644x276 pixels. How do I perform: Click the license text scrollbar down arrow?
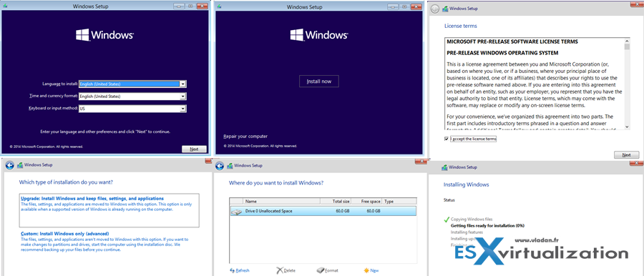[627, 127]
